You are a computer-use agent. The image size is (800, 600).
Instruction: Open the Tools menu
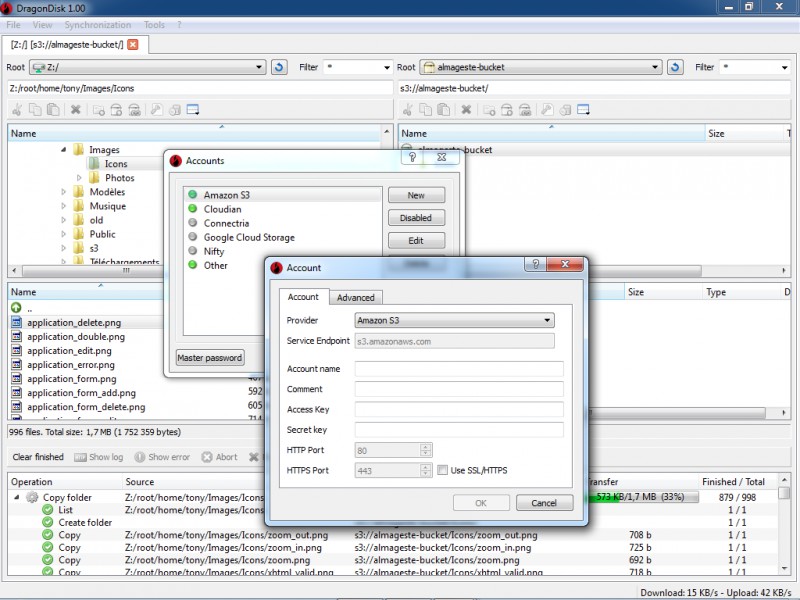pos(154,24)
